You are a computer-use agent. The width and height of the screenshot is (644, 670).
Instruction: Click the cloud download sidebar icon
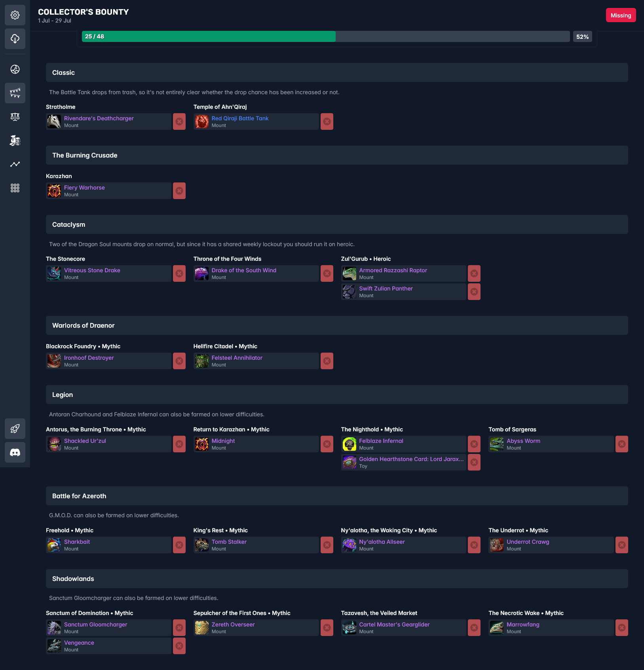pos(15,39)
